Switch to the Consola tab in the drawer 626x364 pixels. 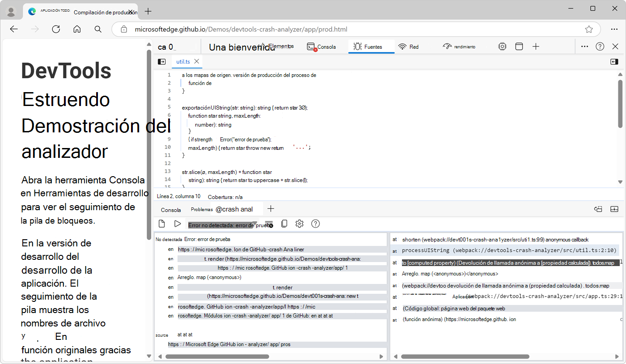click(x=171, y=209)
